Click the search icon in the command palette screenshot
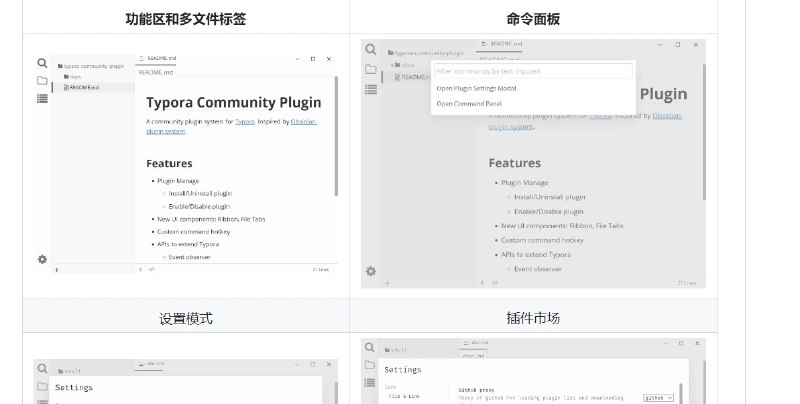800x404 pixels. [370, 50]
